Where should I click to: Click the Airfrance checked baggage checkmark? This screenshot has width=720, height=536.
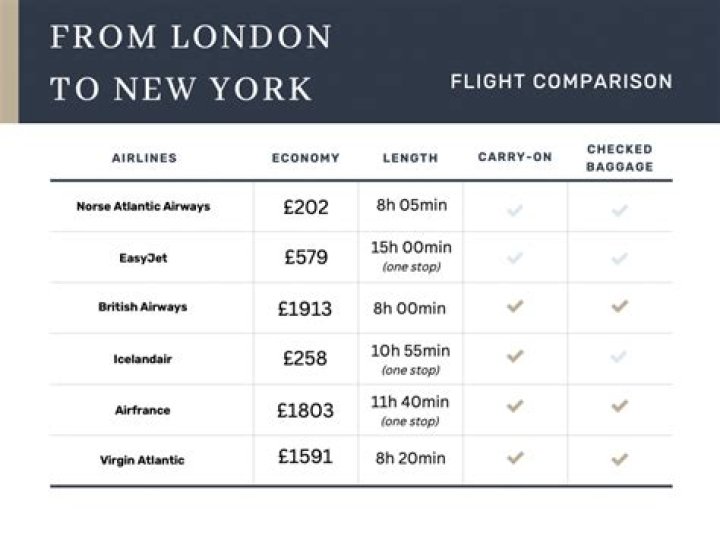click(x=620, y=406)
